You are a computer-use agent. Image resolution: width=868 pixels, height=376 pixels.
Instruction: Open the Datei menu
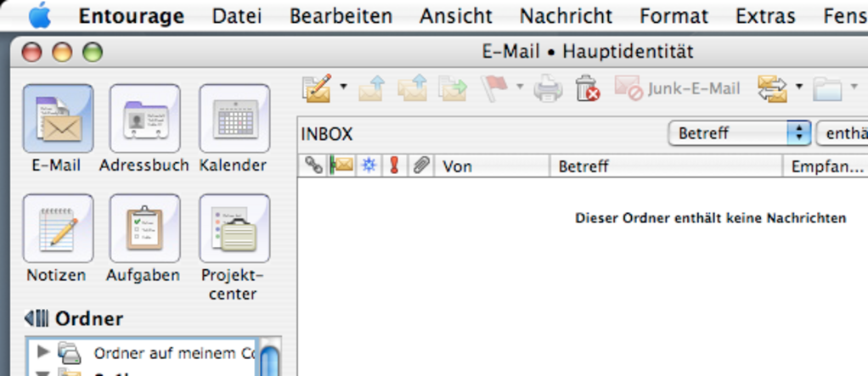(237, 16)
